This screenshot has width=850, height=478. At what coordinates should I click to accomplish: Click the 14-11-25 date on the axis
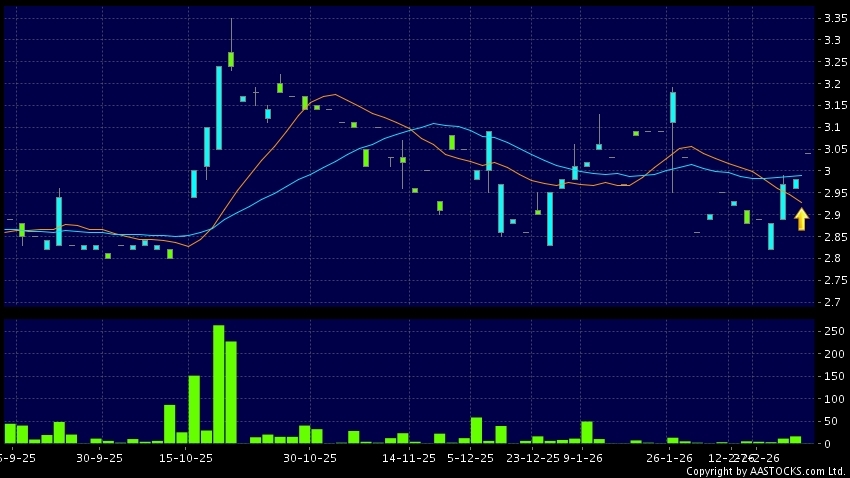pyautogui.click(x=410, y=458)
